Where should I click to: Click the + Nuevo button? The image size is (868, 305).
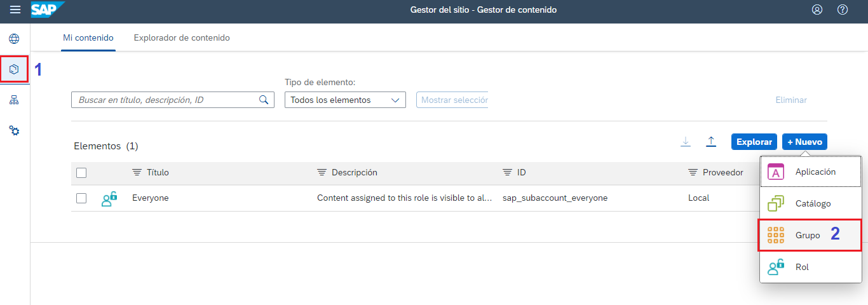pos(804,142)
